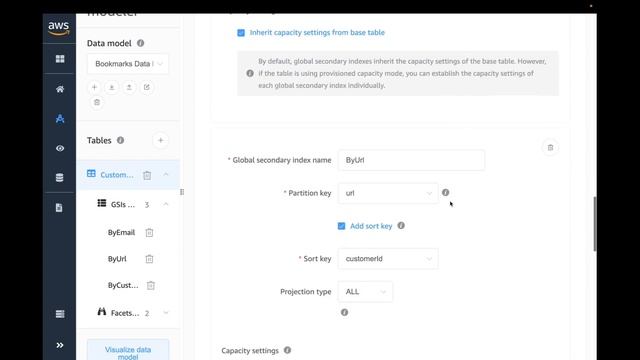Click trash icon beside ByUrl index form
Image resolution: width=640 pixels, height=360 pixels.
[x=550, y=148]
